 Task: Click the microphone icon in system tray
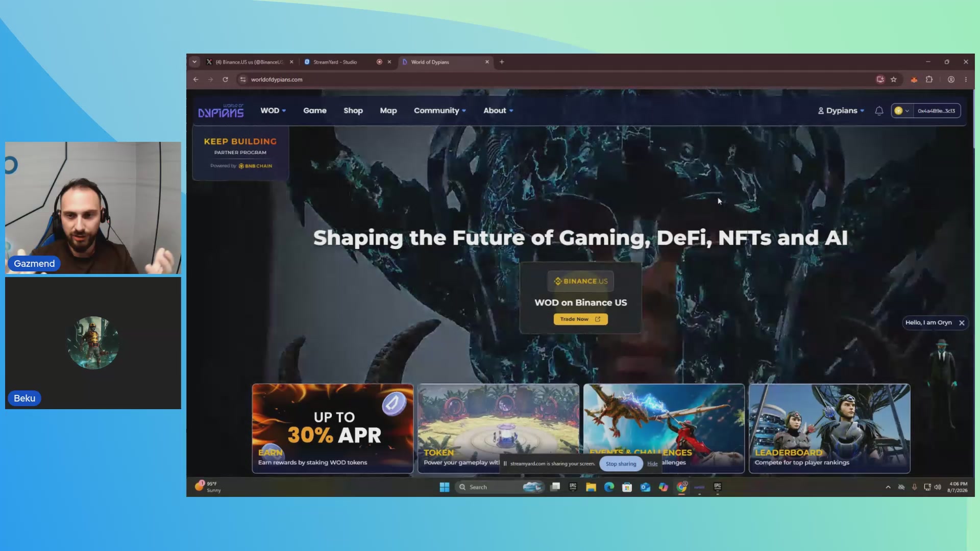(x=914, y=487)
